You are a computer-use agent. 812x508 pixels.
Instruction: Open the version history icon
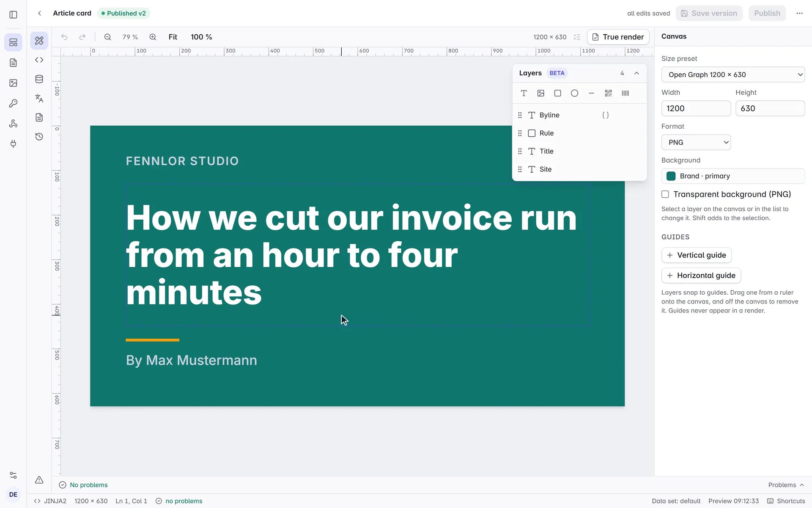pos(39,136)
